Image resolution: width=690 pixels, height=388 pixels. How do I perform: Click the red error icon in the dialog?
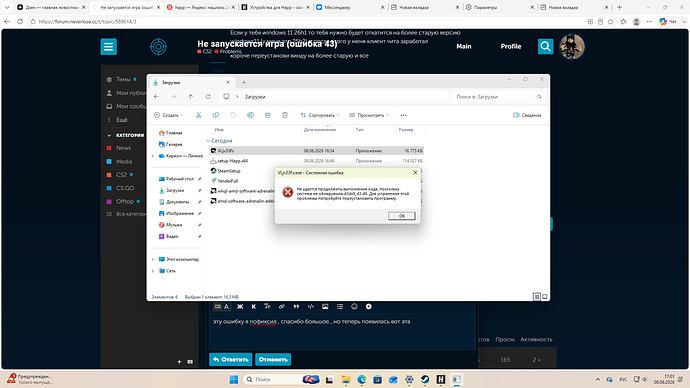click(x=288, y=192)
